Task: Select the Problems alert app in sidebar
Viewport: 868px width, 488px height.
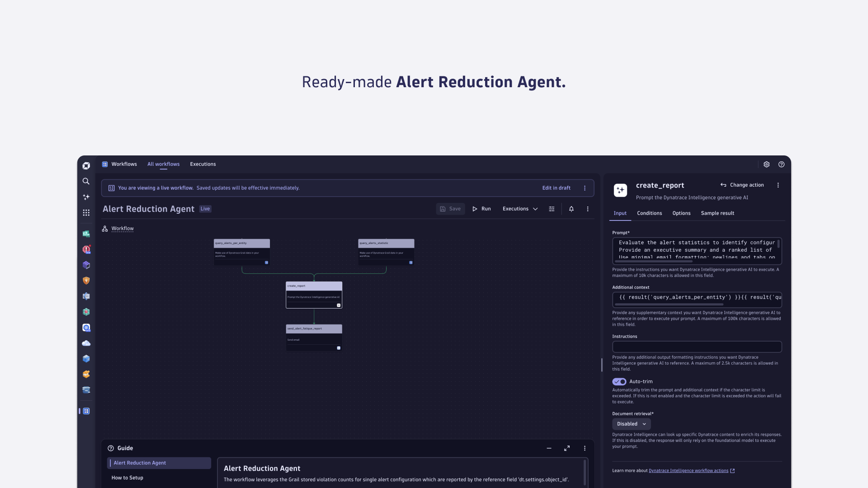Action: [86, 249]
